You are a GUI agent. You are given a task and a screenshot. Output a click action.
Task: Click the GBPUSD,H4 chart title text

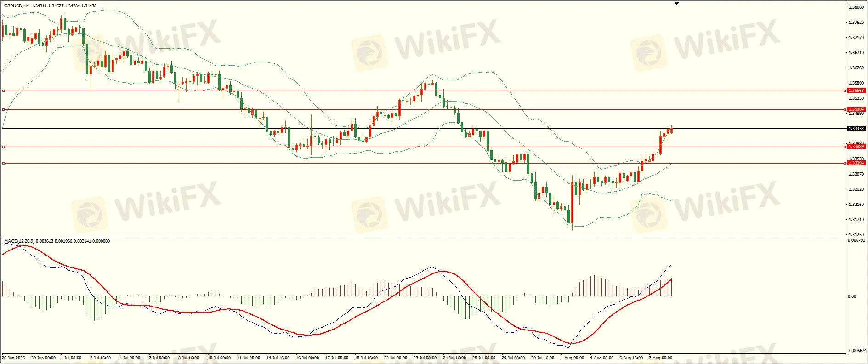(x=17, y=6)
